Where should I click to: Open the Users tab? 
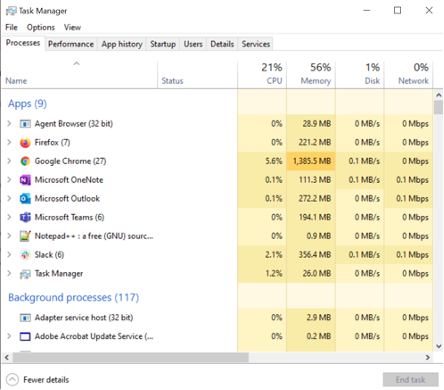pos(193,44)
